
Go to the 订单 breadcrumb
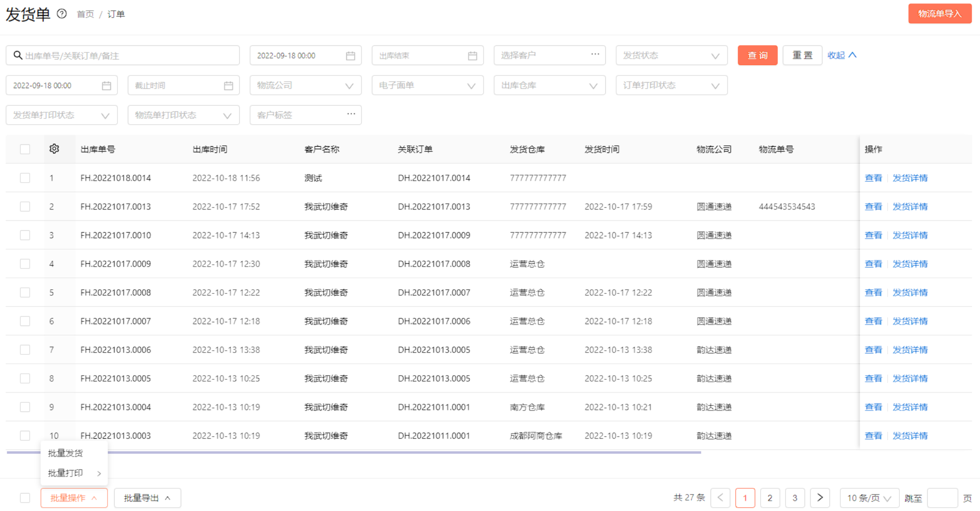click(116, 14)
